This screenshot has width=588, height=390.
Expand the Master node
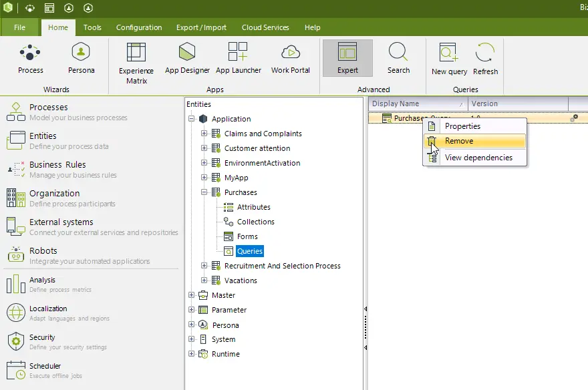(191, 295)
